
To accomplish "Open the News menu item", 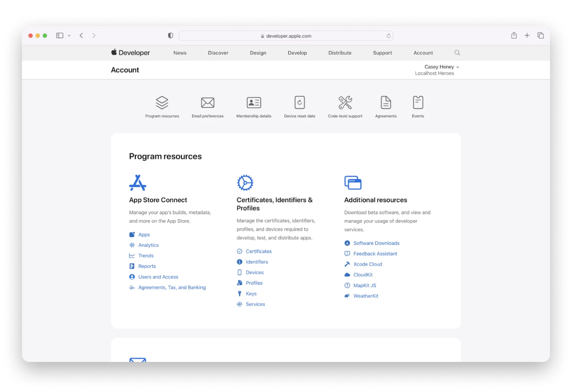I will 180,53.
